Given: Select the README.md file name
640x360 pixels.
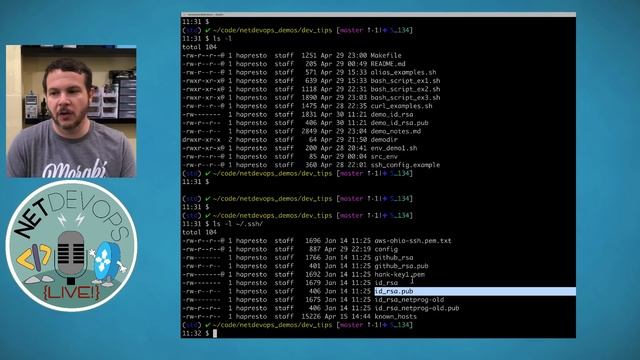Looking at the screenshot, I should click(388, 64).
